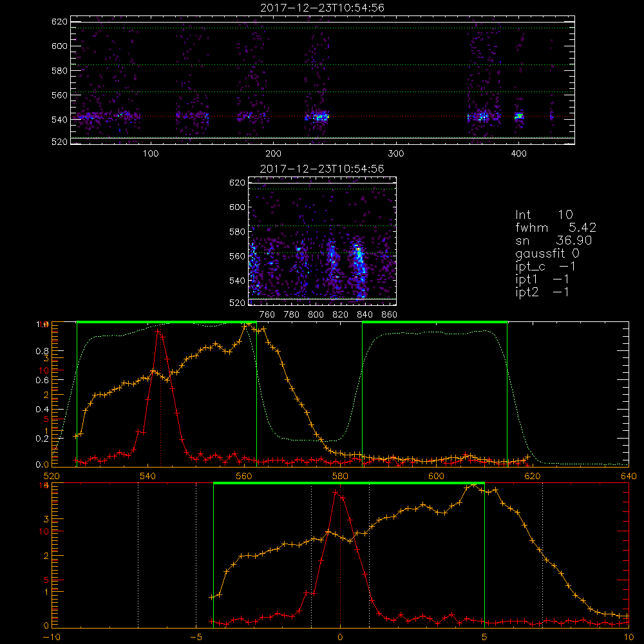Click the 'ipt1 -1' text
Screen dimensions: 644x644
(x=542, y=279)
